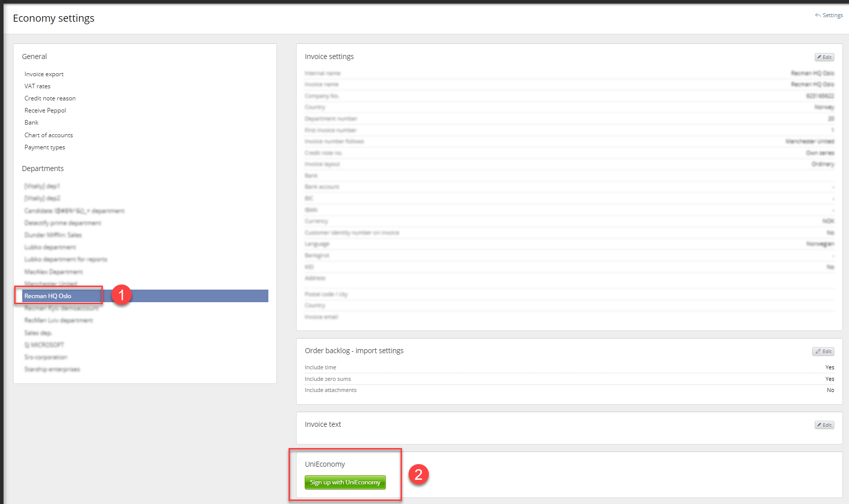Open the VAT rates page
The height and width of the screenshot is (504, 849).
click(37, 86)
